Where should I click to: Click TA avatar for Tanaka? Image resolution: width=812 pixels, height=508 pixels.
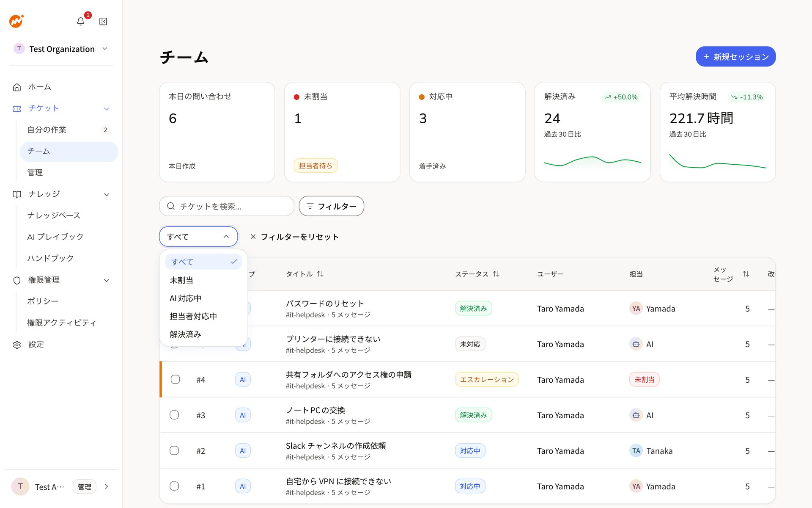[x=636, y=451]
